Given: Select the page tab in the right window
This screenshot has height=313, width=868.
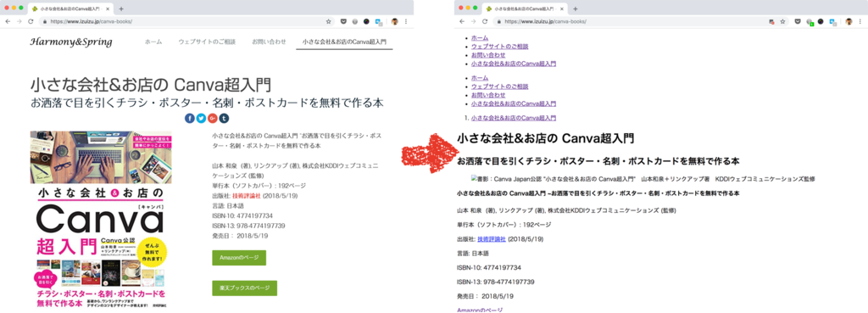Looking at the screenshot, I should click(x=525, y=8).
